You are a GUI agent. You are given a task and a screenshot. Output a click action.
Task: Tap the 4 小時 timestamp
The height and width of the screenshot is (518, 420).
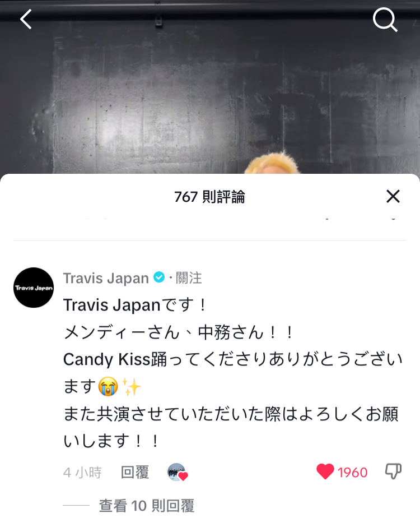point(82,473)
